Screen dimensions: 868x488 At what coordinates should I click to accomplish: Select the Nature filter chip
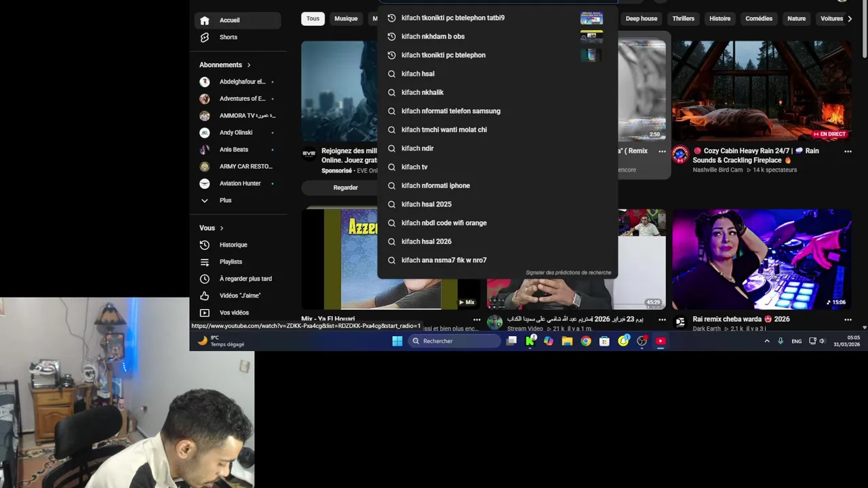point(797,19)
